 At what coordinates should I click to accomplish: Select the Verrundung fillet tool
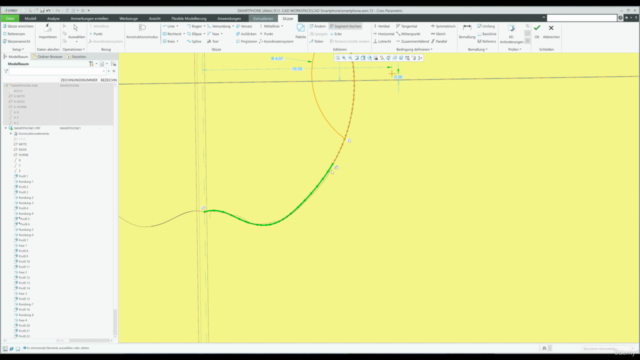pos(219,26)
